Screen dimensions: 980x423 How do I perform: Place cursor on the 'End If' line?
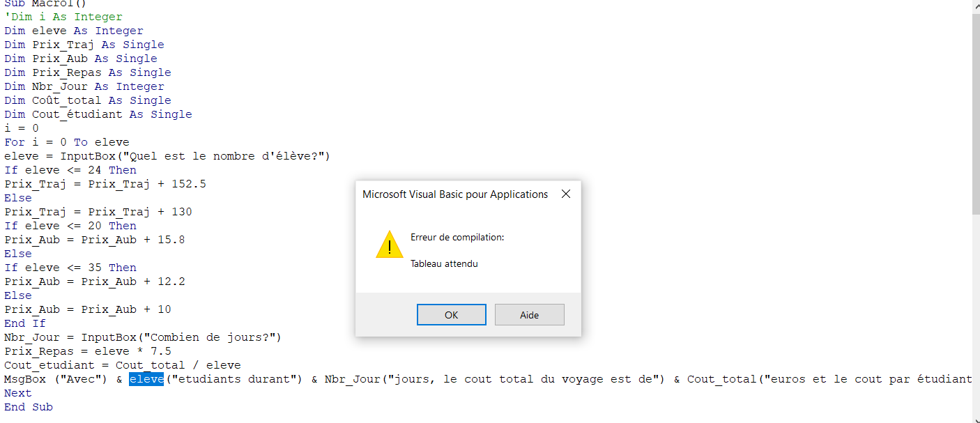pyautogui.click(x=25, y=323)
